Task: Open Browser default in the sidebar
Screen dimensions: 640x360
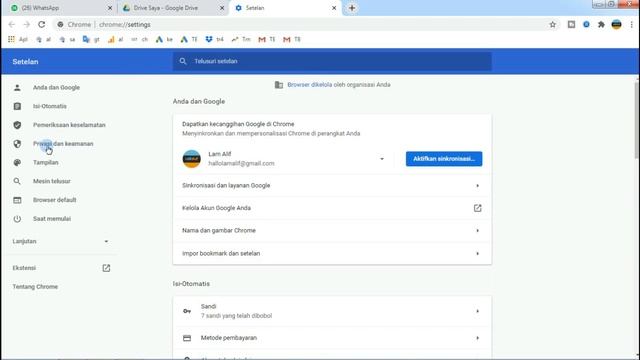Action: click(x=54, y=200)
